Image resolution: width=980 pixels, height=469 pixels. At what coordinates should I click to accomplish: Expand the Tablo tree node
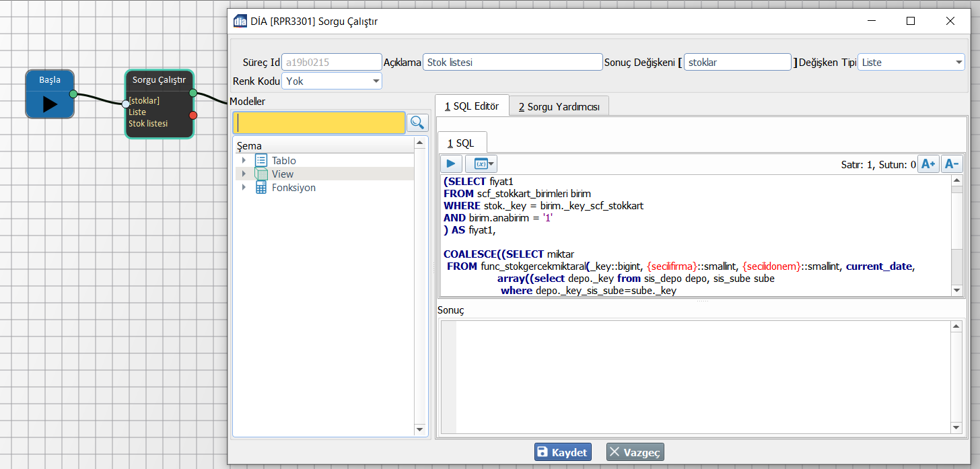click(244, 160)
